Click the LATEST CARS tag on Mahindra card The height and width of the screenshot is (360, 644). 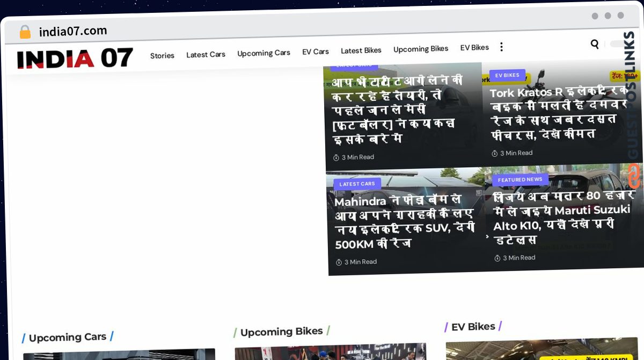tap(357, 184)
